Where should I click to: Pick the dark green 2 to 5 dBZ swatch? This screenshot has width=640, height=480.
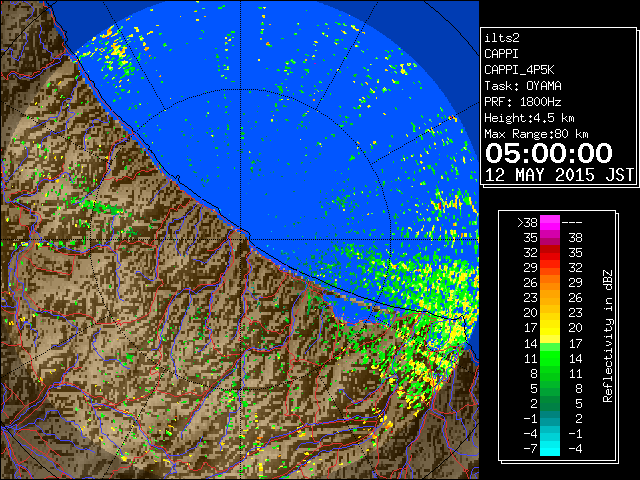click(550, 403)
